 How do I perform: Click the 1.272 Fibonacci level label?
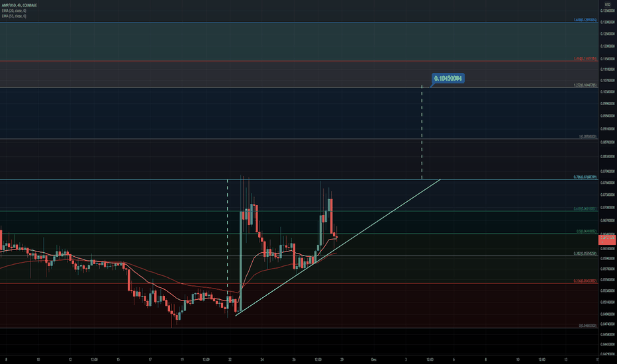pos(585,85)
